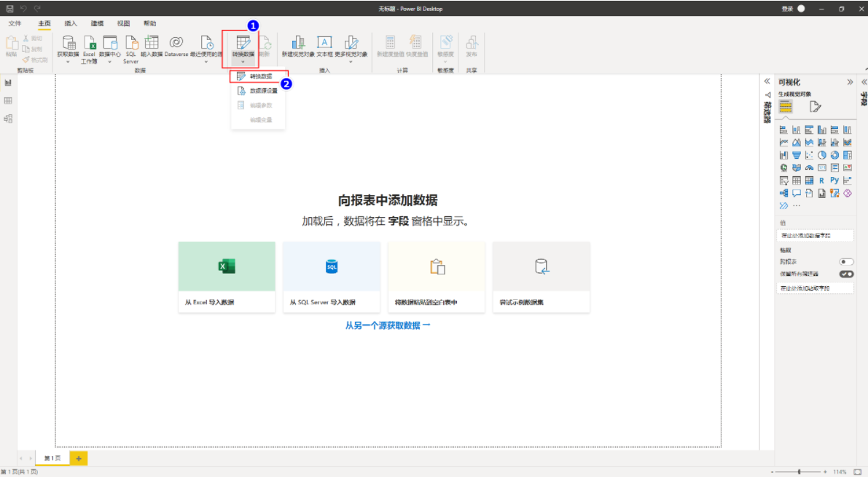This screenshot has width=868, height=477.
Task: Select the line chart visual
Action: coord(783,143)
